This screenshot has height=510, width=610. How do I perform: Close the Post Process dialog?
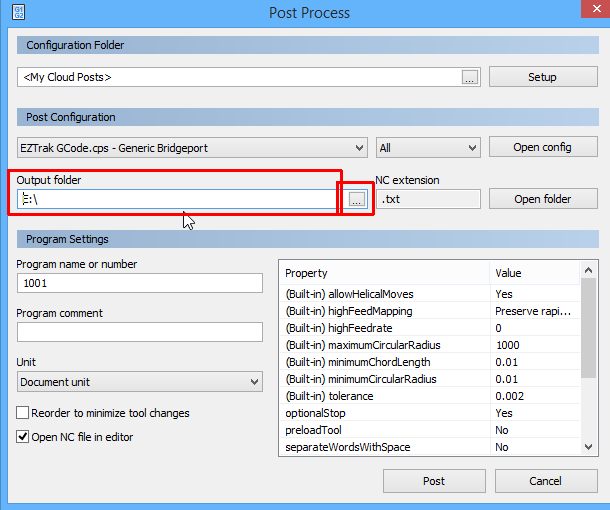point(596,9)
